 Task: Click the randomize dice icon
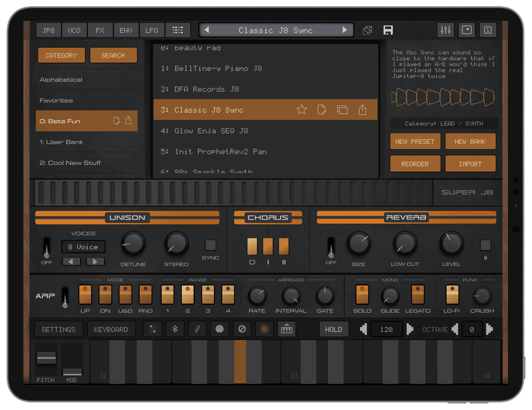(367, 30)
